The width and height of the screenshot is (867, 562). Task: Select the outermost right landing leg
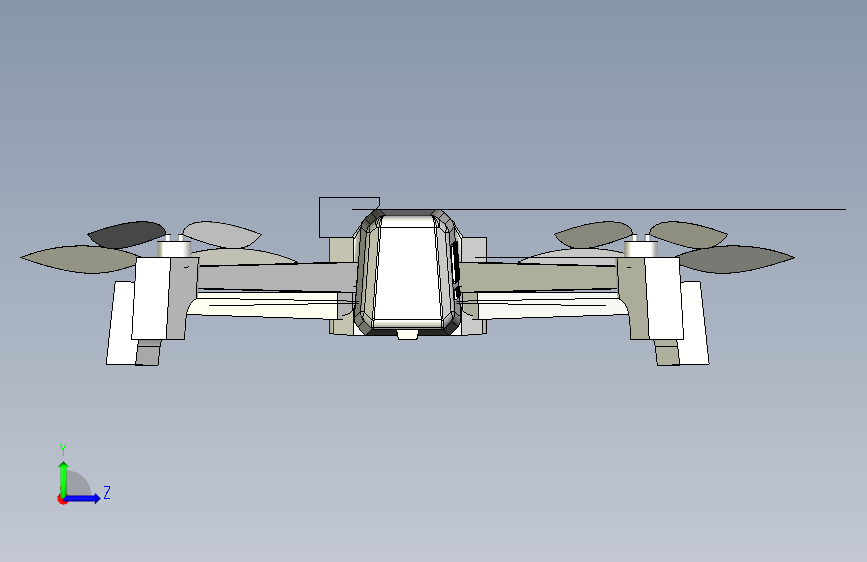coord(694,323)
